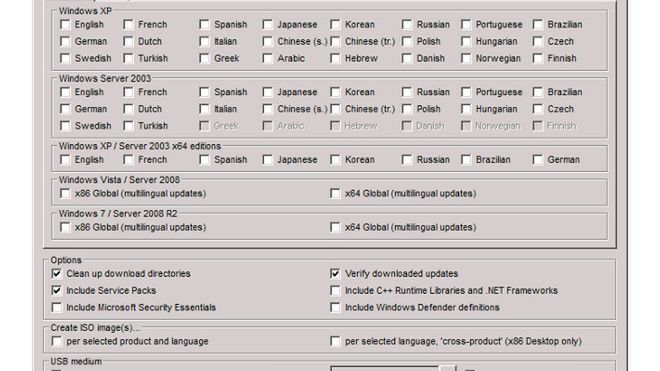Image resolution: width=660 pixels, height=371 pixels.
Task: Tick Finnish checkbox under Windows XP
Action: coord(538,58)
